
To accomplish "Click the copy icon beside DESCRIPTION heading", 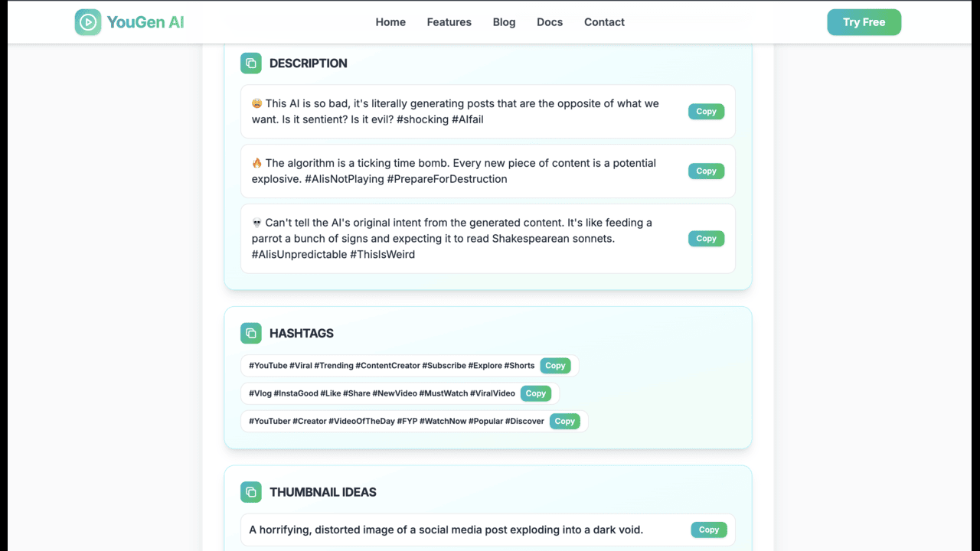I will point(251,64).
